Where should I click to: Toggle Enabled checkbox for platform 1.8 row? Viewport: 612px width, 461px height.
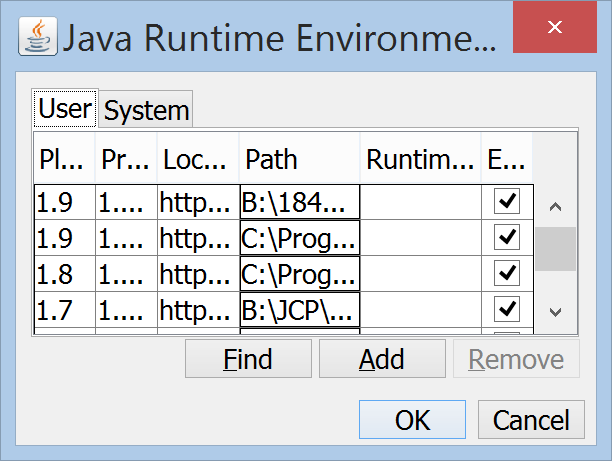507,272
